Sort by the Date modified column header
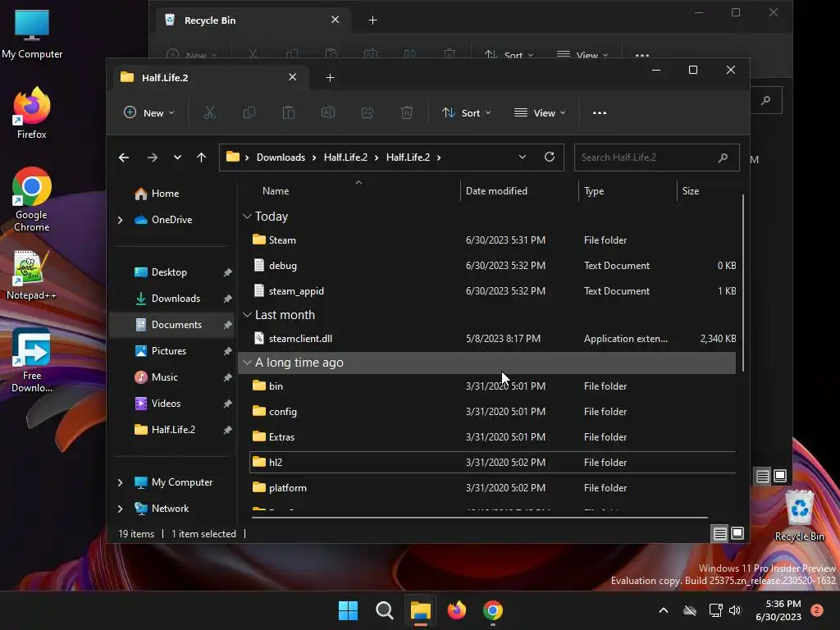Viewport: 840px width, 630px height. [x=496, y=191]
